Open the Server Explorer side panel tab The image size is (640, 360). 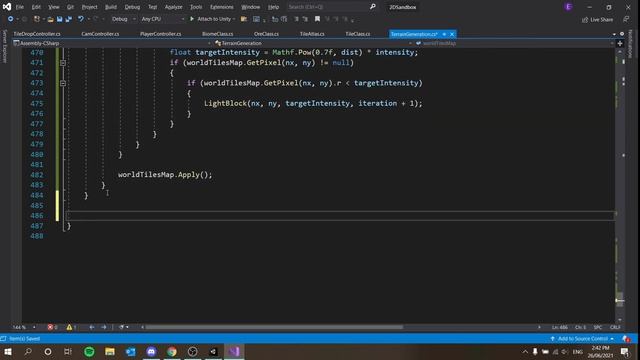pyautogui.click(x=4, y=46)
